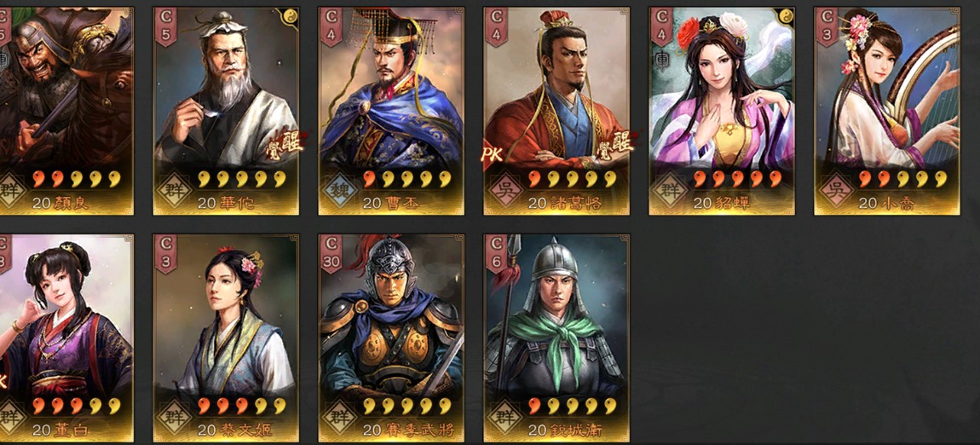The image size is (980, 445).
Task: Choose the 貂蟬 character card
Action: [x=721, y=111]
